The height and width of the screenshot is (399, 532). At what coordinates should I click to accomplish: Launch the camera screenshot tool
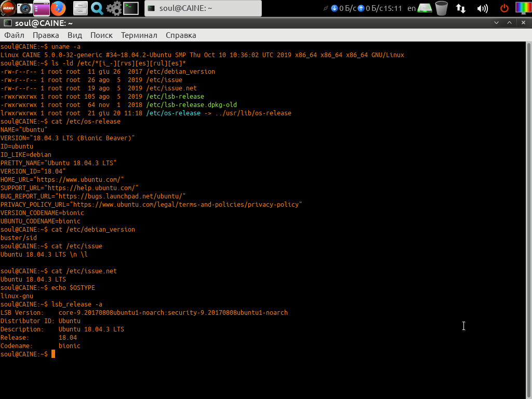24,8
